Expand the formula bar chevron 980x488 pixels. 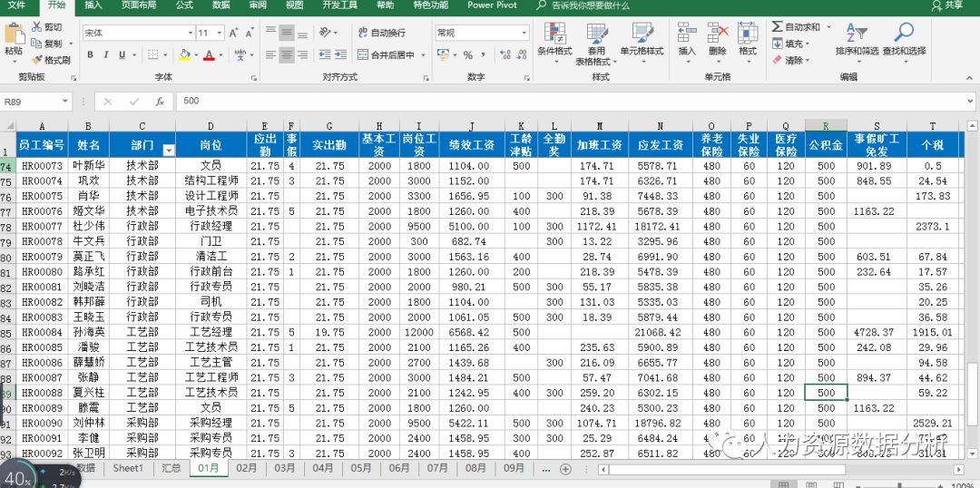[x=969, y=102]
